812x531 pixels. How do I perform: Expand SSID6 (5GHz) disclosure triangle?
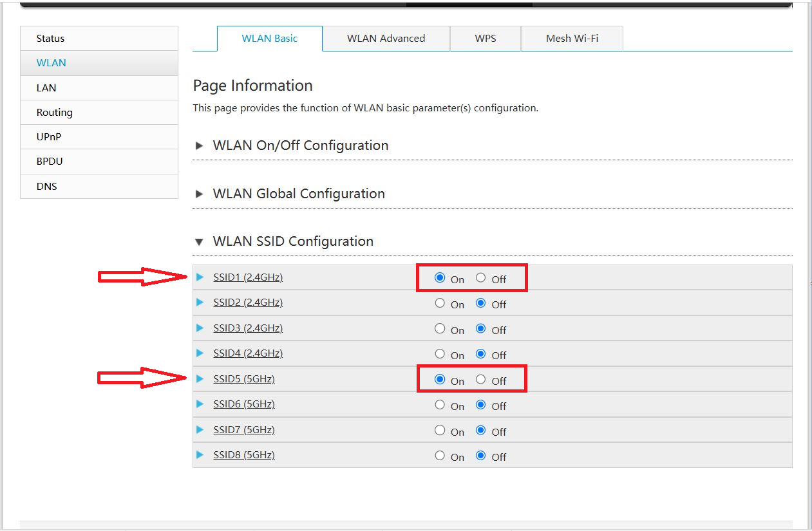coord(200,404)
